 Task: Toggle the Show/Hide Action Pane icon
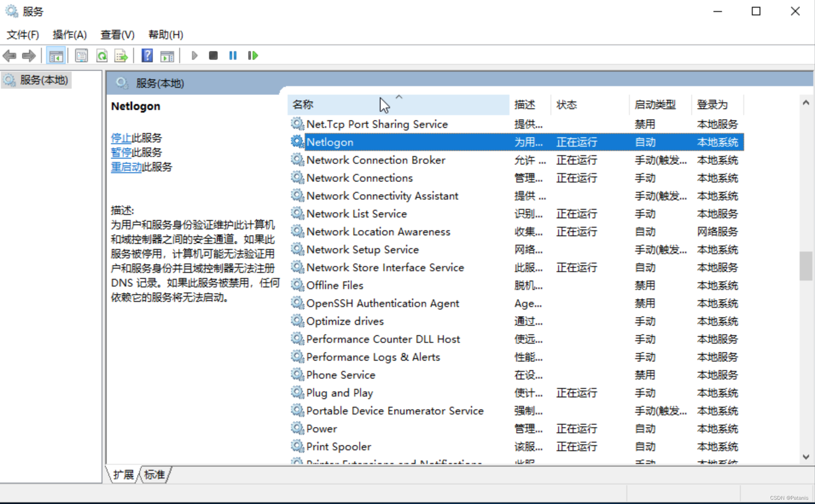click(x=167, y=55)
